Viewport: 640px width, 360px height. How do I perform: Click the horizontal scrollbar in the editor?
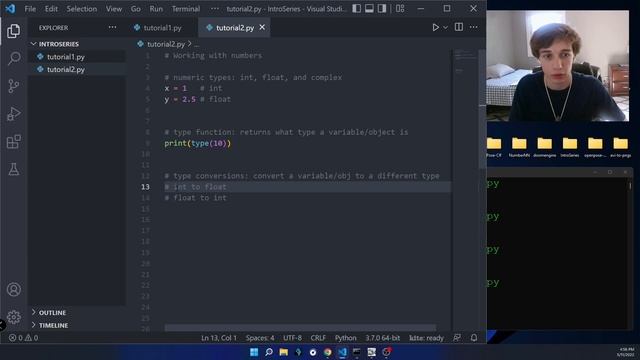(x=300, y=328)
